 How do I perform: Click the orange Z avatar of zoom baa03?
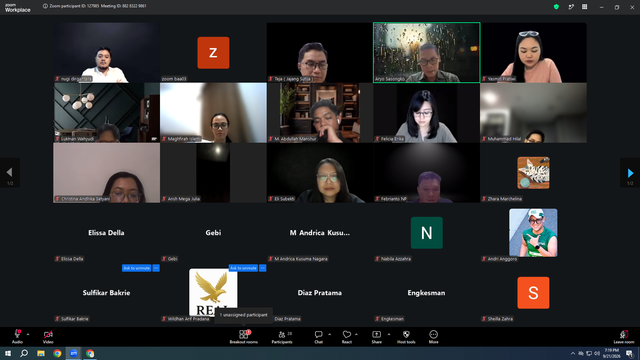(213, 53)
